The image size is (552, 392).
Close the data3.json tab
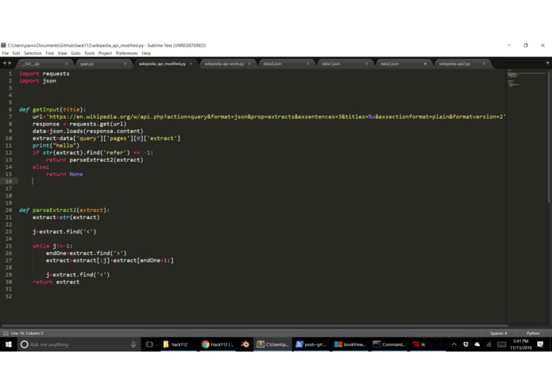(308, 64)
